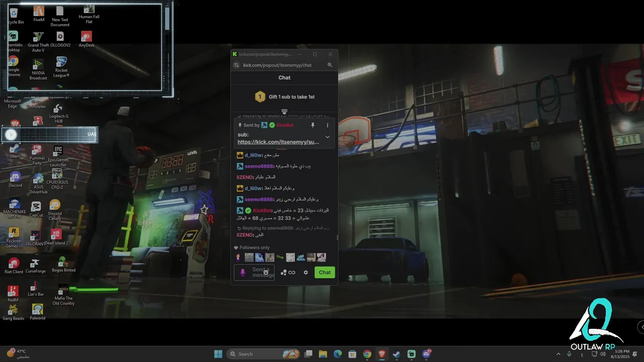Screen dimensions: 644x362
Task: Collapse the sub gift leaderboard handle
Action: 284,112
